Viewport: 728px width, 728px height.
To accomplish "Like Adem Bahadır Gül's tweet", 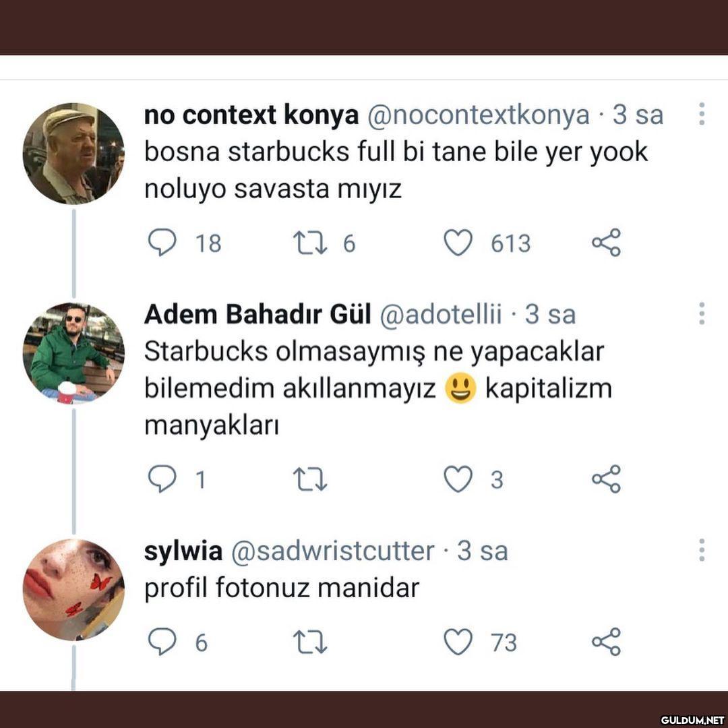I will (x=458, y=479).
